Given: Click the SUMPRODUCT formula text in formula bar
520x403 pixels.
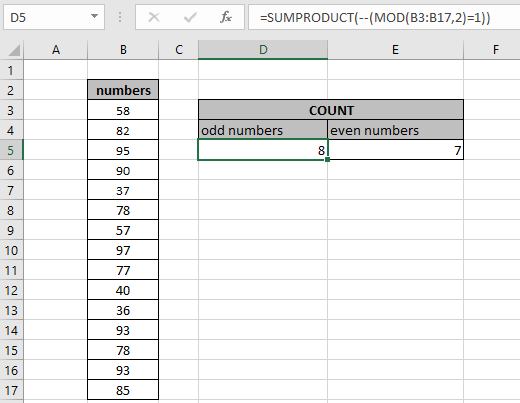Looking at the screenshot, I should point(375,17).
